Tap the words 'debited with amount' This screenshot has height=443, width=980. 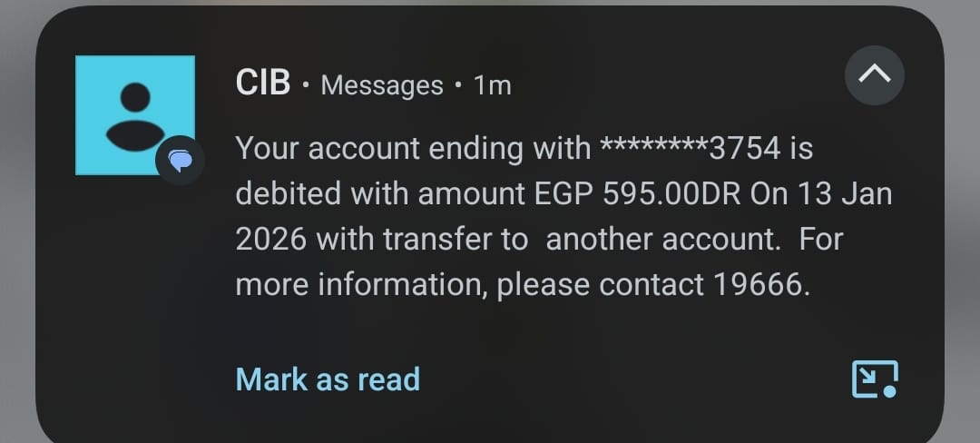[380, 193]
